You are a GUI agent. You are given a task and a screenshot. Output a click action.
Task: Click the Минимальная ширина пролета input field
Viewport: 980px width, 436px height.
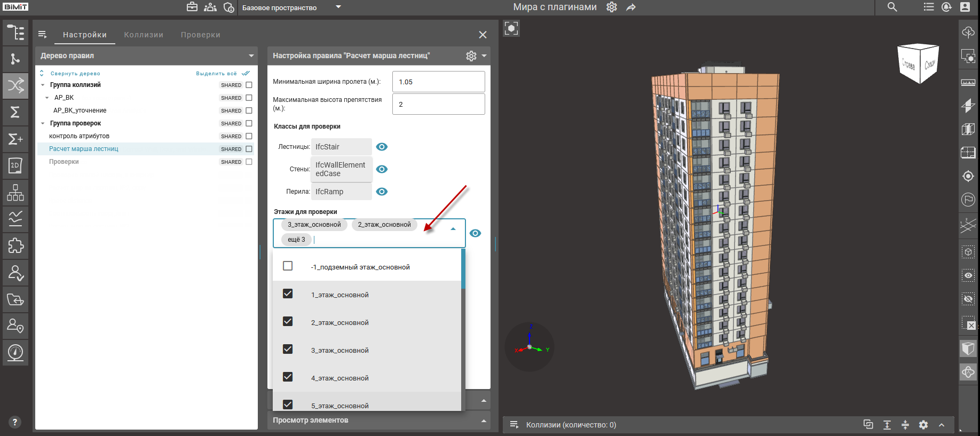pyautogui.click(x=439, y=82)
